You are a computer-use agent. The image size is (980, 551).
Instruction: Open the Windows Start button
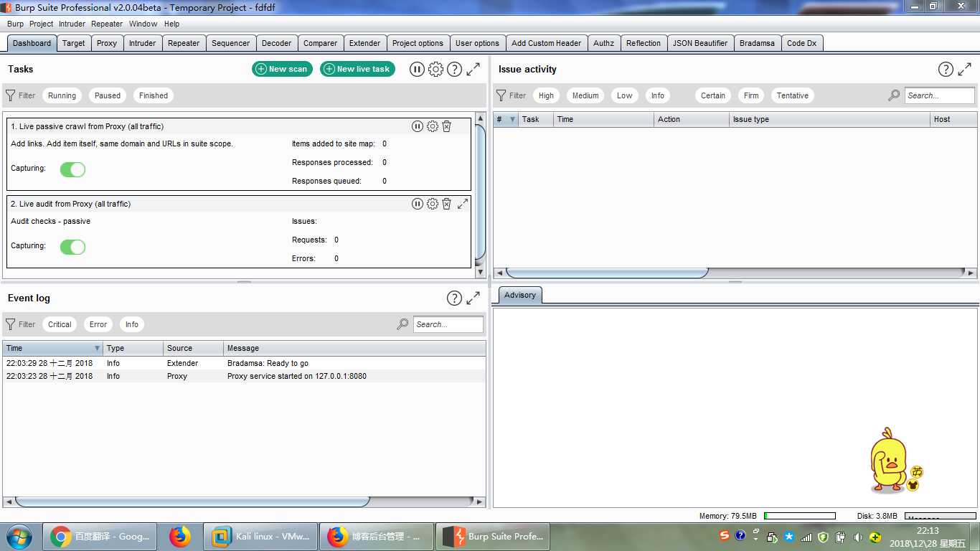[x=20, y=536]
